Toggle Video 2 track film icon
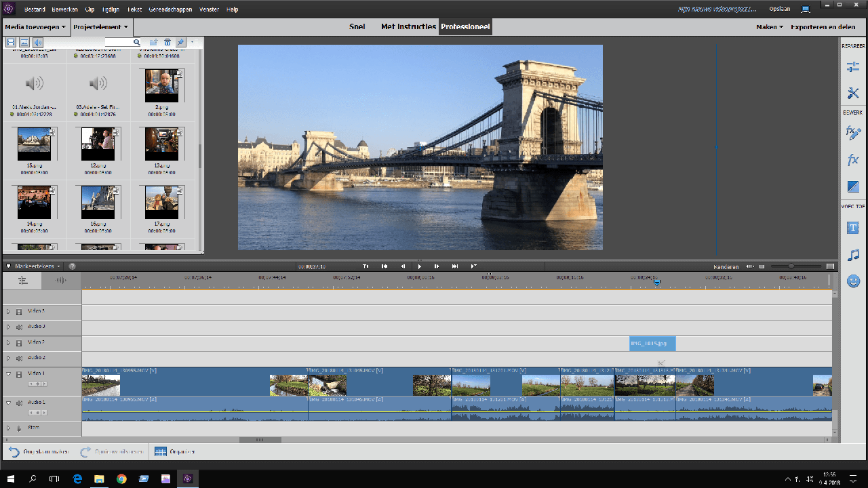 (x=19, y=343)
